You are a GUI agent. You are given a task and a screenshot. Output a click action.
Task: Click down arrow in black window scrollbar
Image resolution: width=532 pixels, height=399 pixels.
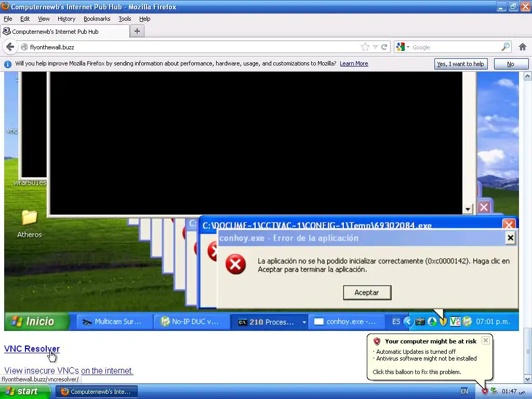(x=468, y=209)
